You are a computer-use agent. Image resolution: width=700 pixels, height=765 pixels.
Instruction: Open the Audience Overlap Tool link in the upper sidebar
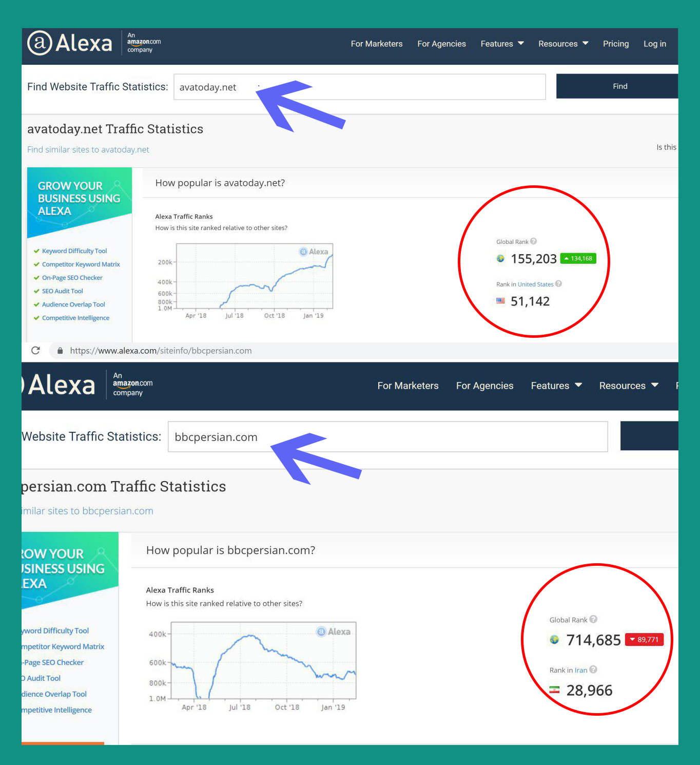pyautogui.click(x=73, y=304)
